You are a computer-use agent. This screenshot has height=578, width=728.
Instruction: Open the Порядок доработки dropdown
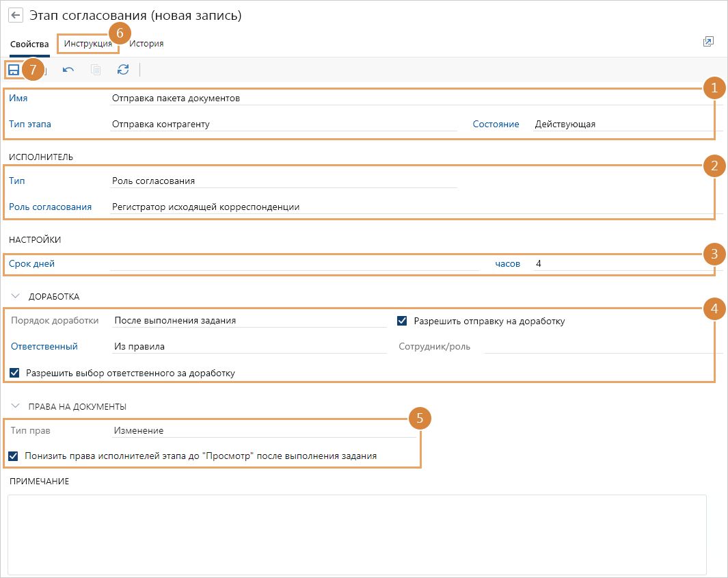pyautogui.click(x=249, y=320)
